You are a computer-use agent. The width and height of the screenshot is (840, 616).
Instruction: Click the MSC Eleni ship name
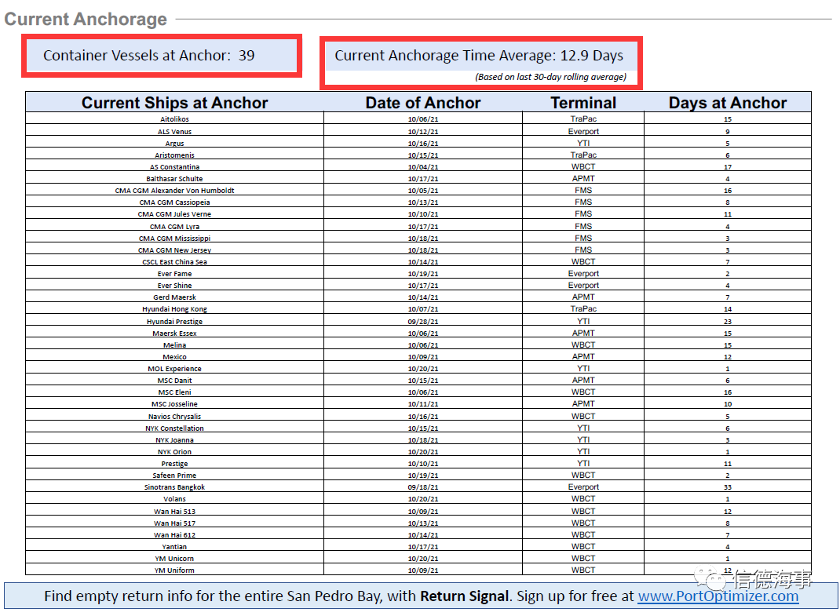coord(174,392)
